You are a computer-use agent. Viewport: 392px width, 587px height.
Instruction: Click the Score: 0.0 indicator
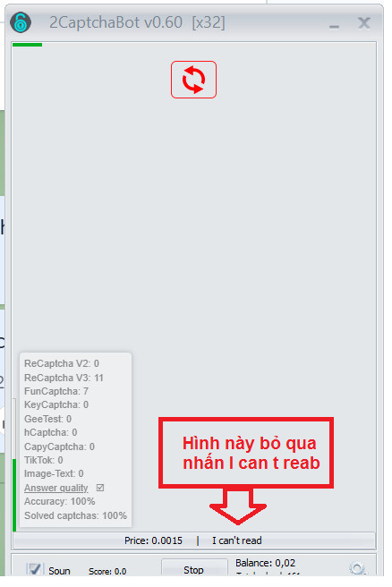click(x=107, y=571)
